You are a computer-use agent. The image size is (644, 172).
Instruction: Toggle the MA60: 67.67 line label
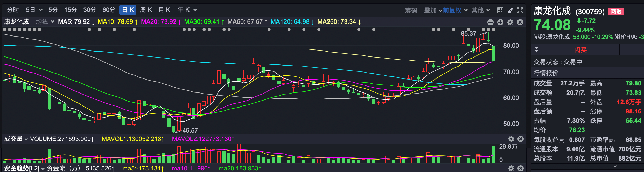point(248,22)
